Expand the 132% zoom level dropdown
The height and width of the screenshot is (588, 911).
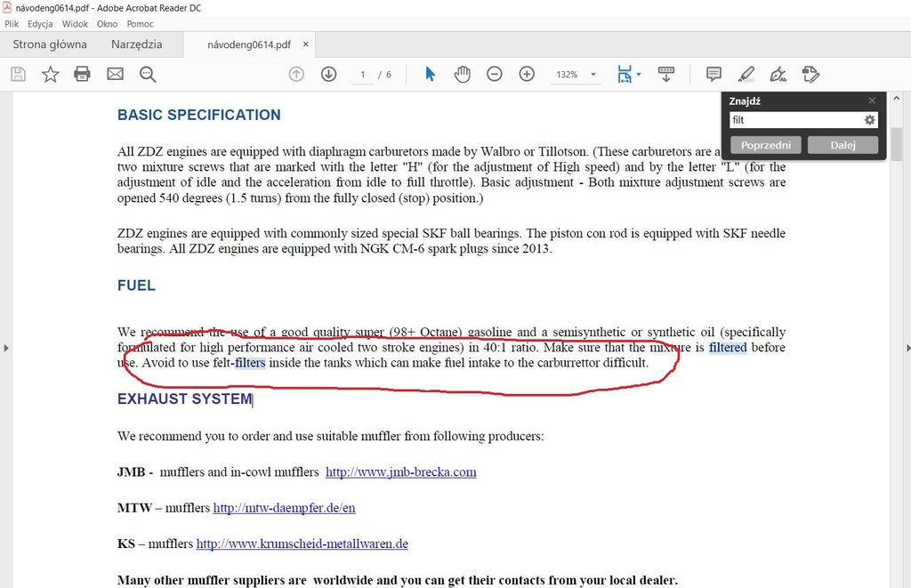tap(593, 75)
